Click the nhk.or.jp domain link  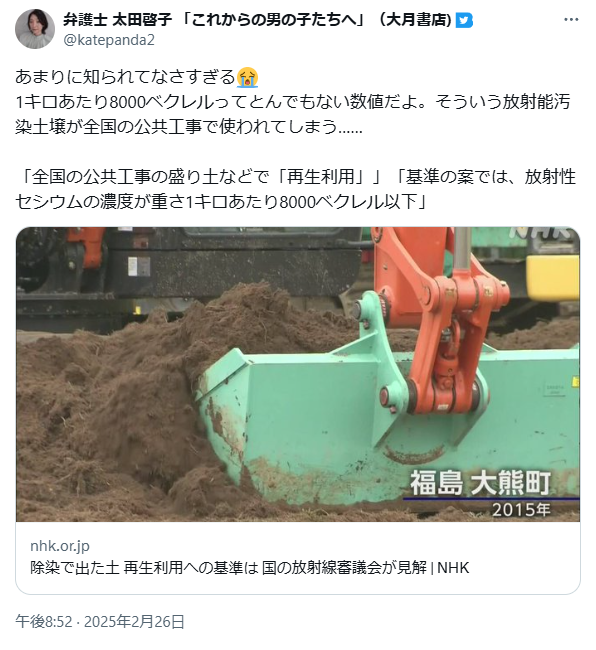(60, 546)
